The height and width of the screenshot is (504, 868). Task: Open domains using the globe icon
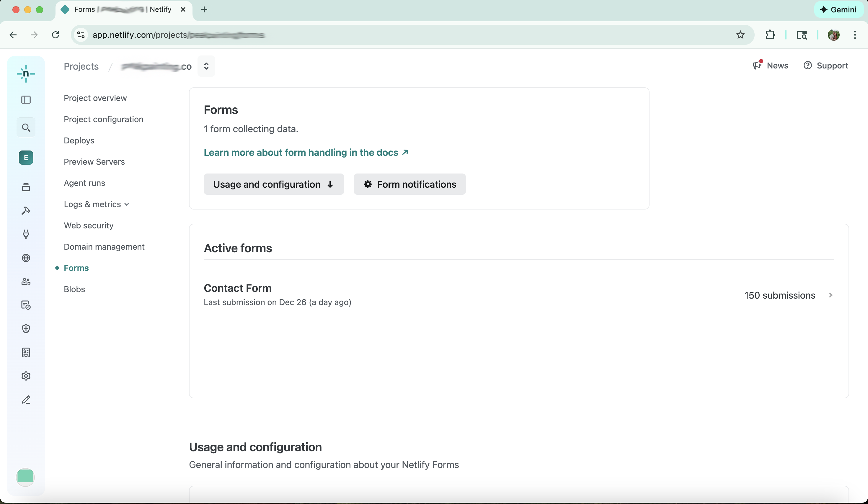26,258
